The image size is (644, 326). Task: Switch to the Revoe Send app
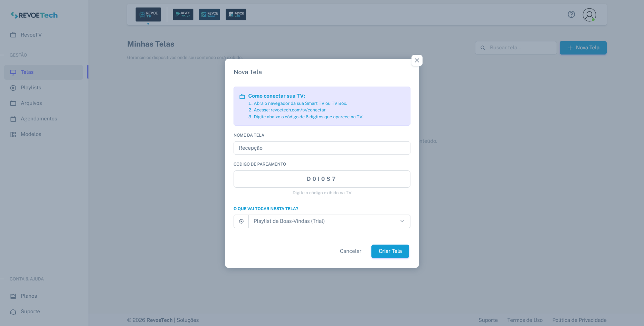pyautogui.click(x=209, y=14)
